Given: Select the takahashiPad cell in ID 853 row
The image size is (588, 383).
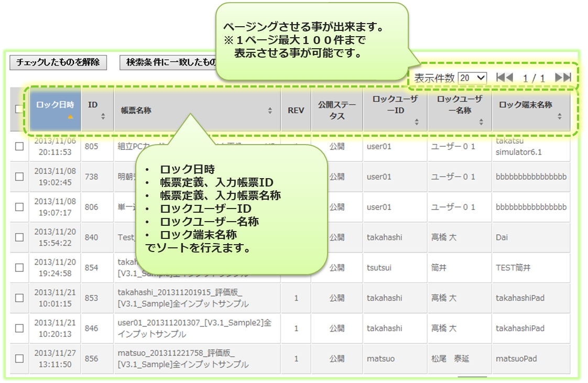Looking at the screenshot, I should [520, 298].
